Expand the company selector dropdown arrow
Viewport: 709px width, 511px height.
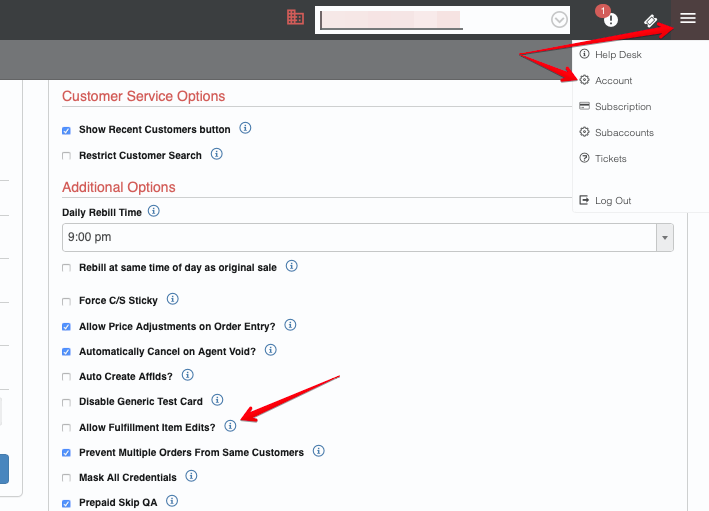(x=559, y=20)
